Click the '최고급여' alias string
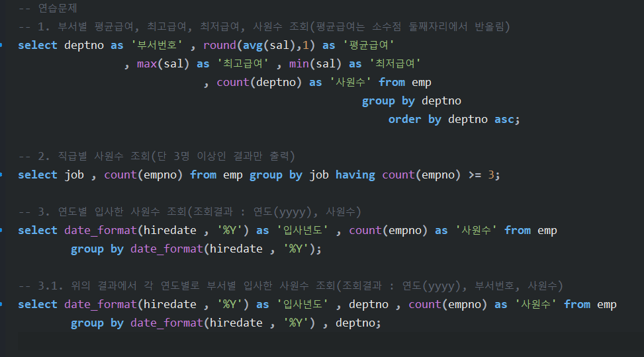The image size is (644, 357). [x=243, y=63]
